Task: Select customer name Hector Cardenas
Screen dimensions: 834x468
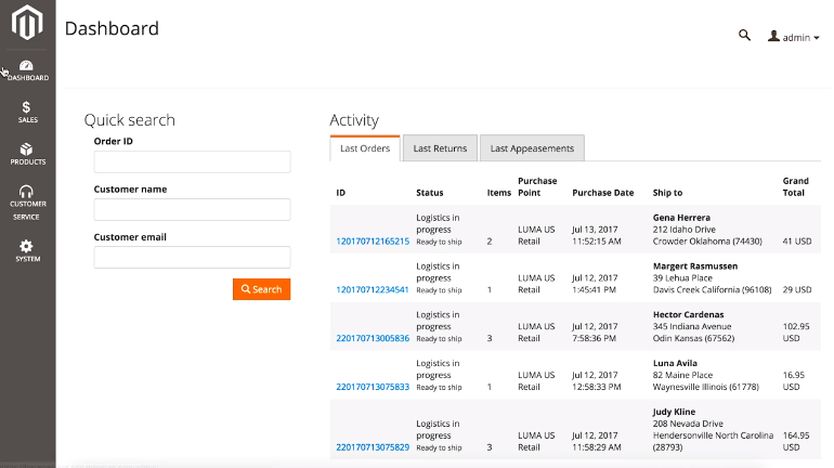Action: tap(688, 314)
